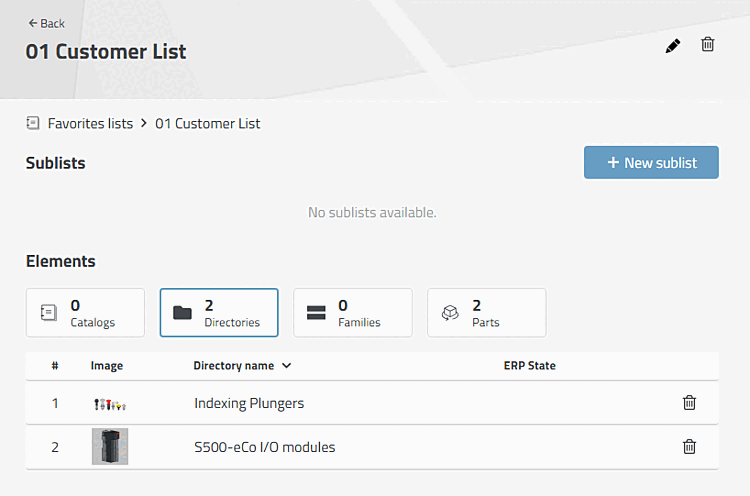Remove S500-eCo I/O modules with its trash icon
750x496 pixels.
tap(689, 447)
